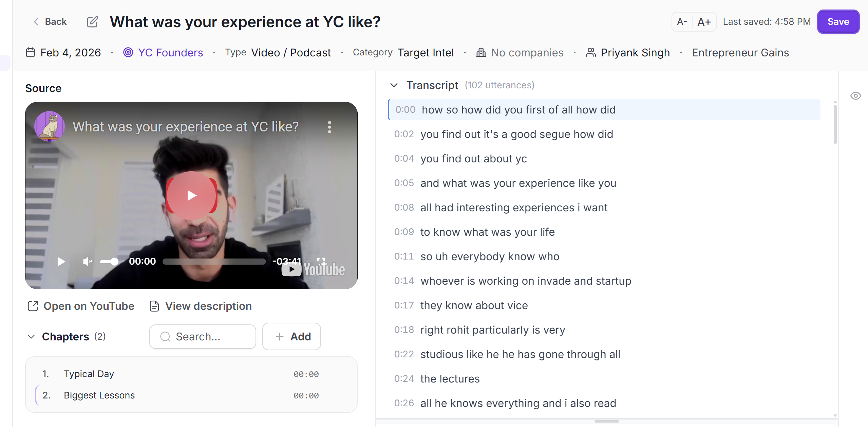Click the Entrepreneur Gains label
This screenshot has width=868, height=427.
(x=740, y=52)
